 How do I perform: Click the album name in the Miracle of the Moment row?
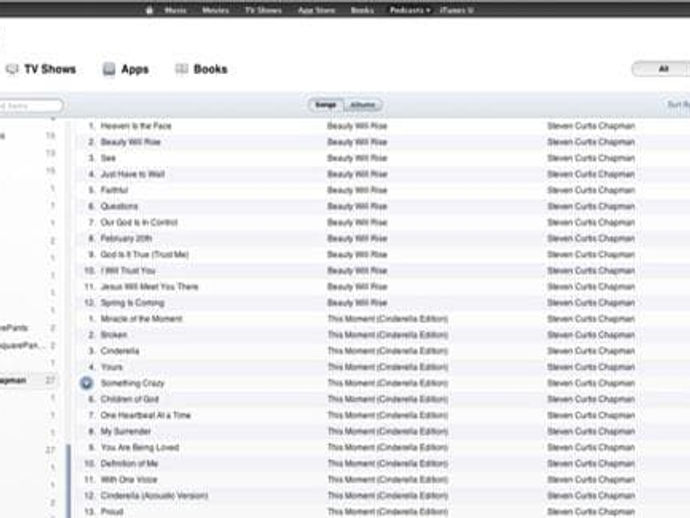(x=388, y=319)
